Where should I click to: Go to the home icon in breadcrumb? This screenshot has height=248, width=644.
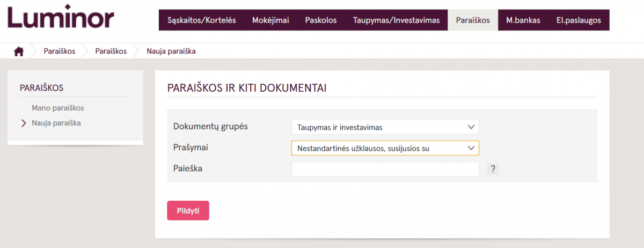pos(19,52)
